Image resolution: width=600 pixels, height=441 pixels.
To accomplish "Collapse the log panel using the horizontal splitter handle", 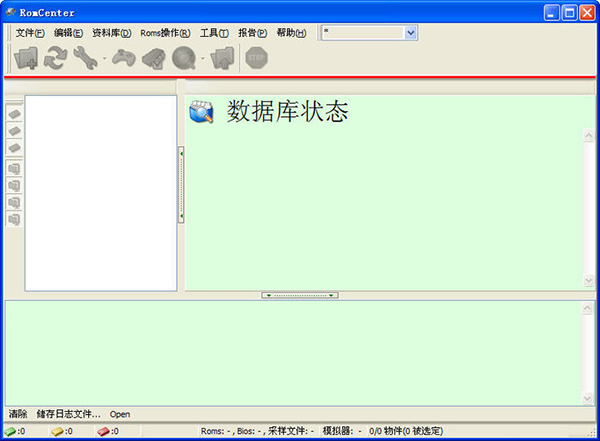I will [300, 296].
